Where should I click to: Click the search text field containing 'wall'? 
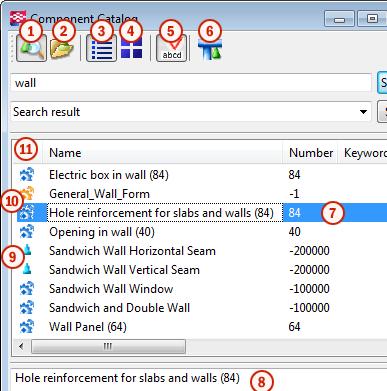(x=191, y=83)
